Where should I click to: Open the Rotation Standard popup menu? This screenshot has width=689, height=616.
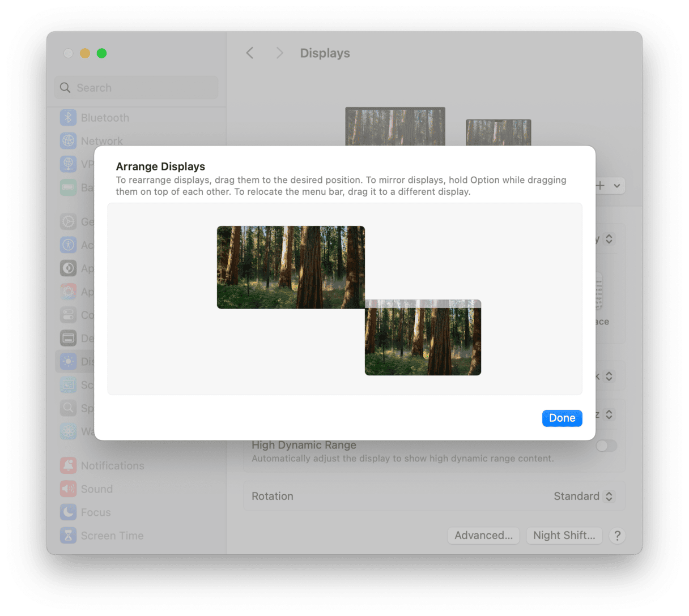point(584,496)
